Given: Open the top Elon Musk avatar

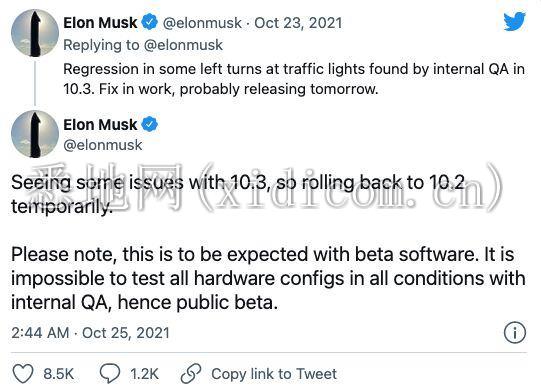Looking at the screenshot, I should click(35, 33).
